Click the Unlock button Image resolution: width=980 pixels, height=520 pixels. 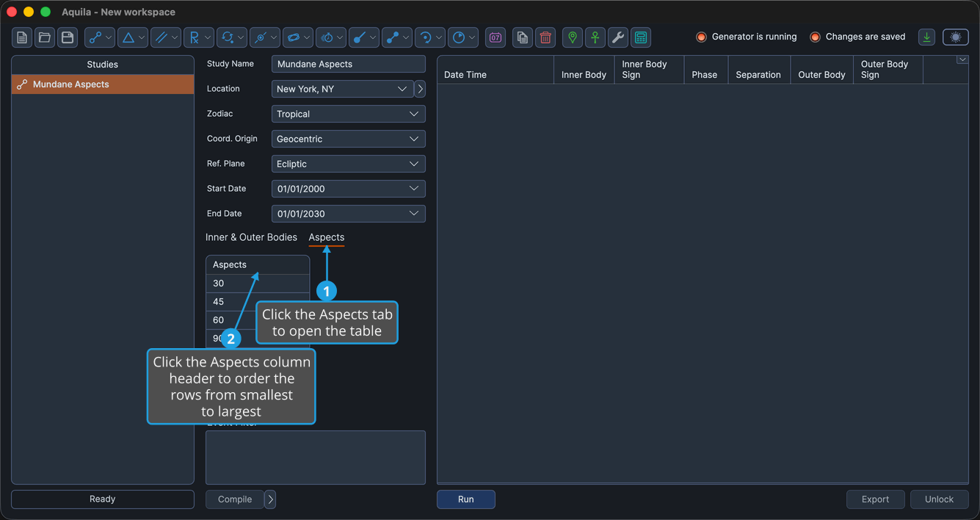(940, 499)
